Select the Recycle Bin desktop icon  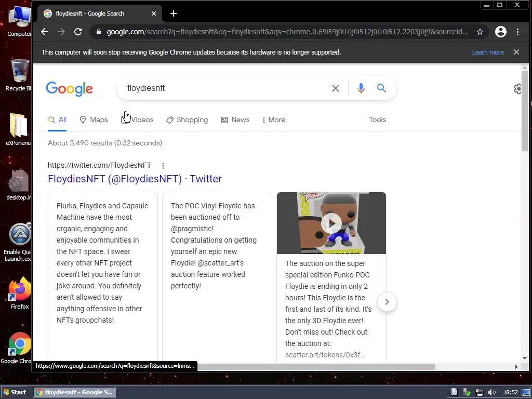coord(19,75)
